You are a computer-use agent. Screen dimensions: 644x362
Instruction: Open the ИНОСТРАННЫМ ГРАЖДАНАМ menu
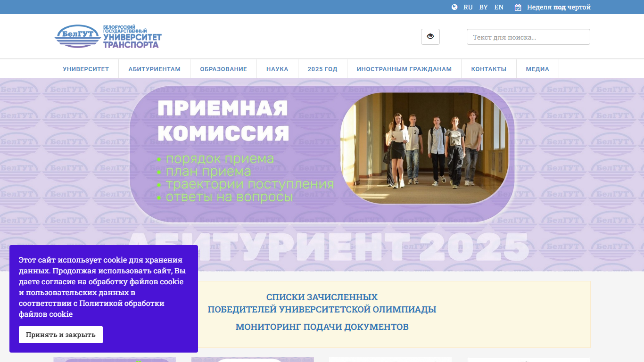(x=404, y=69)
